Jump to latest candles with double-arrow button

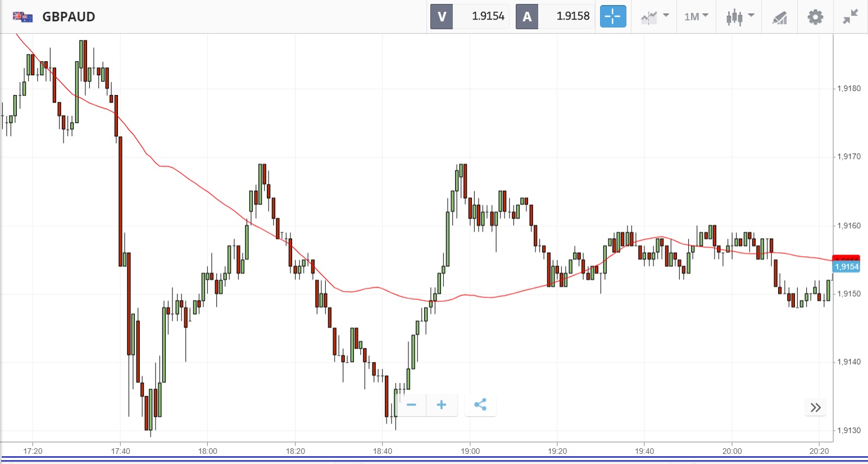point(816,407)
